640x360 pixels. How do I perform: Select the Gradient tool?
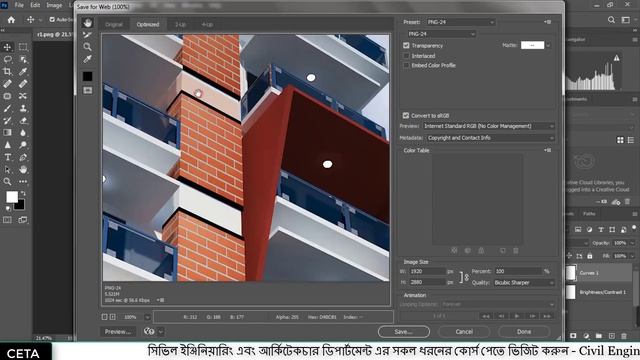[x=7, y=133]
